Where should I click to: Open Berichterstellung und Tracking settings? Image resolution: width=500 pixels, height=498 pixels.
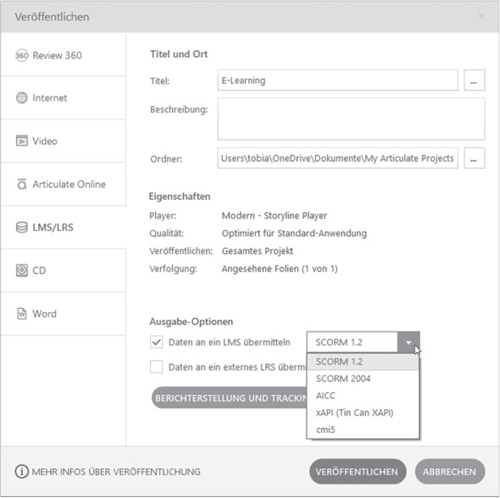pyautogui.click(x=229, y=398)
